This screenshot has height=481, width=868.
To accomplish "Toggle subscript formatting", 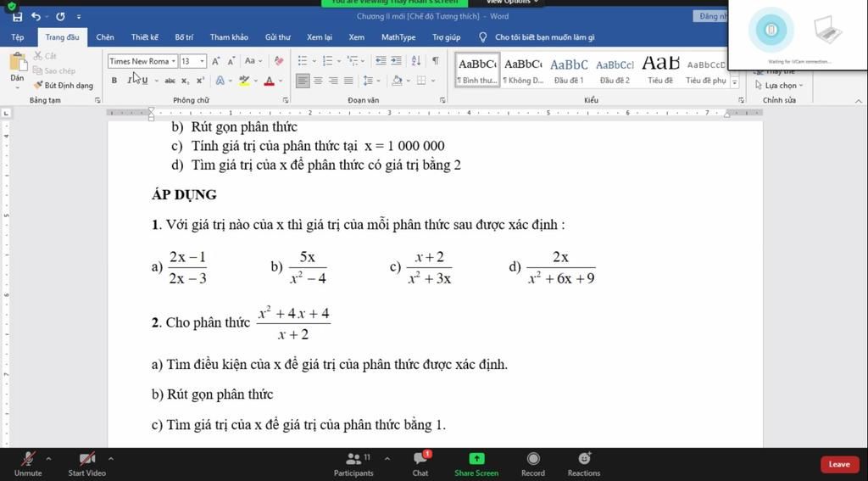I will click(x=185, y=81).
